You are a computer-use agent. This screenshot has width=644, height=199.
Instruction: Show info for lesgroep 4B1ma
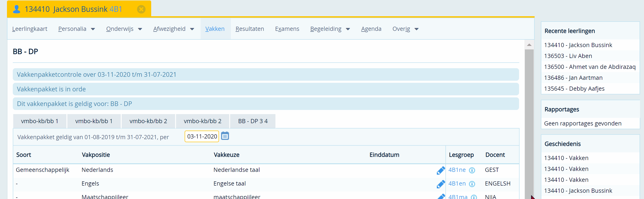pos(474,197)
